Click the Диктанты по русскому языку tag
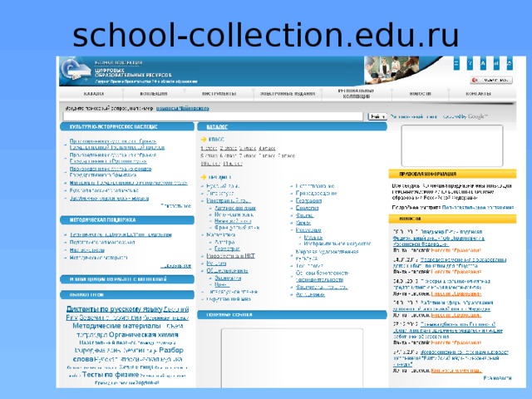The width and height of the screenshot is (532, 399). (x=115, y=309)
